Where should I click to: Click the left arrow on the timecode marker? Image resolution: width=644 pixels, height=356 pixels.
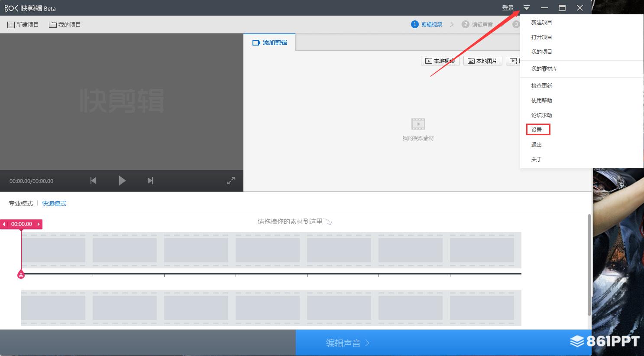[x=4, y=224]
